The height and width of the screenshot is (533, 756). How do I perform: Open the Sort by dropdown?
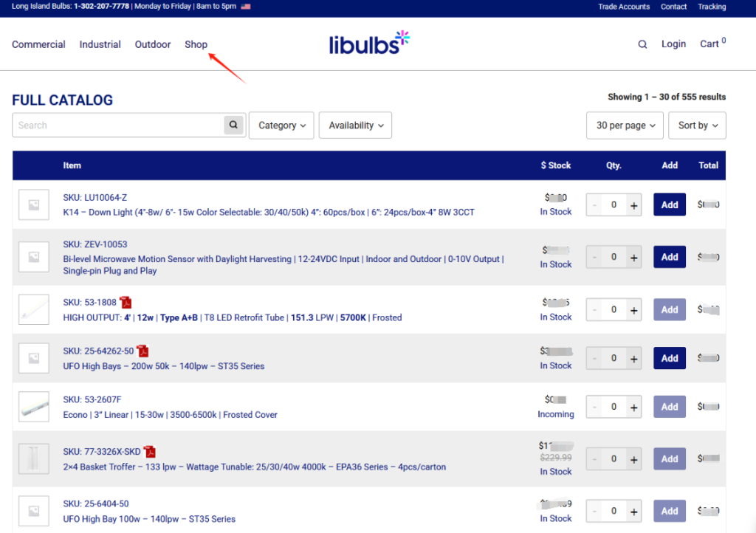[697, 125]
